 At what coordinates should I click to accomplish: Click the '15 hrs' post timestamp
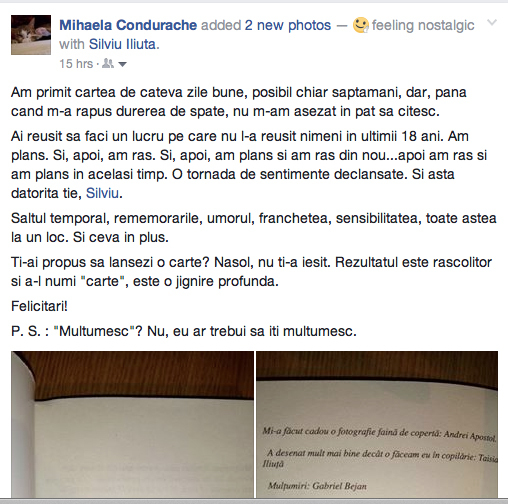[76, 64]
